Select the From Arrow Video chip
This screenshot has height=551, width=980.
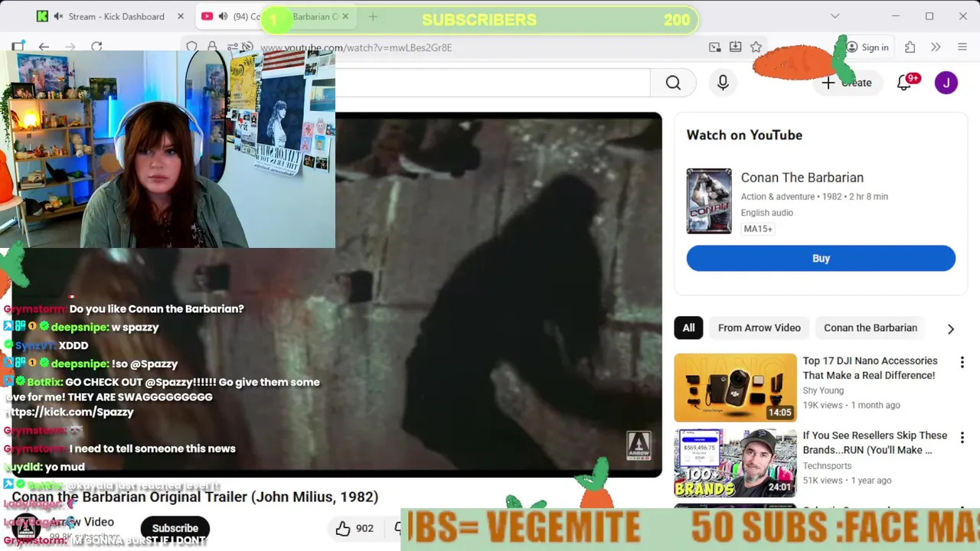point(759,328)
